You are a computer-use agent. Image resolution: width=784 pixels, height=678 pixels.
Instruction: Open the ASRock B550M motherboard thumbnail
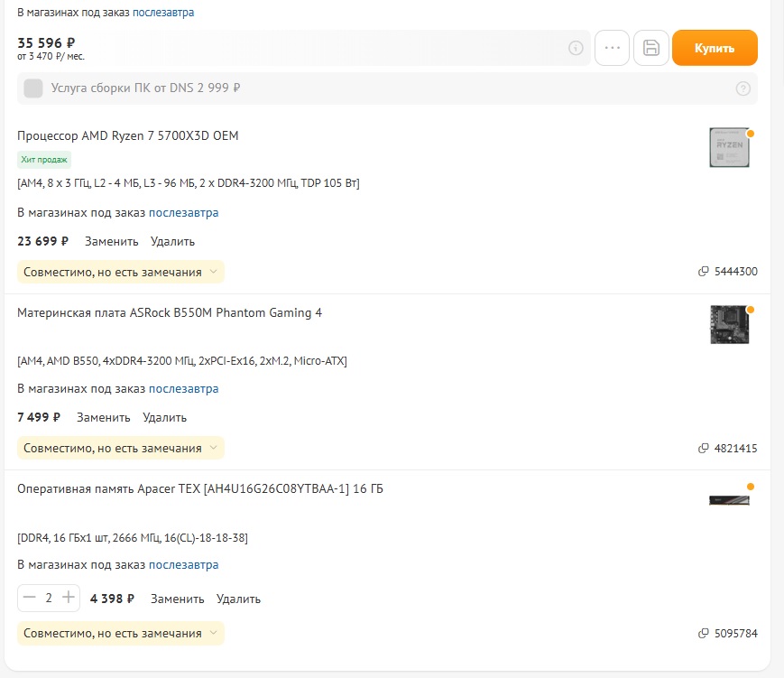click(x=730, y=324)
